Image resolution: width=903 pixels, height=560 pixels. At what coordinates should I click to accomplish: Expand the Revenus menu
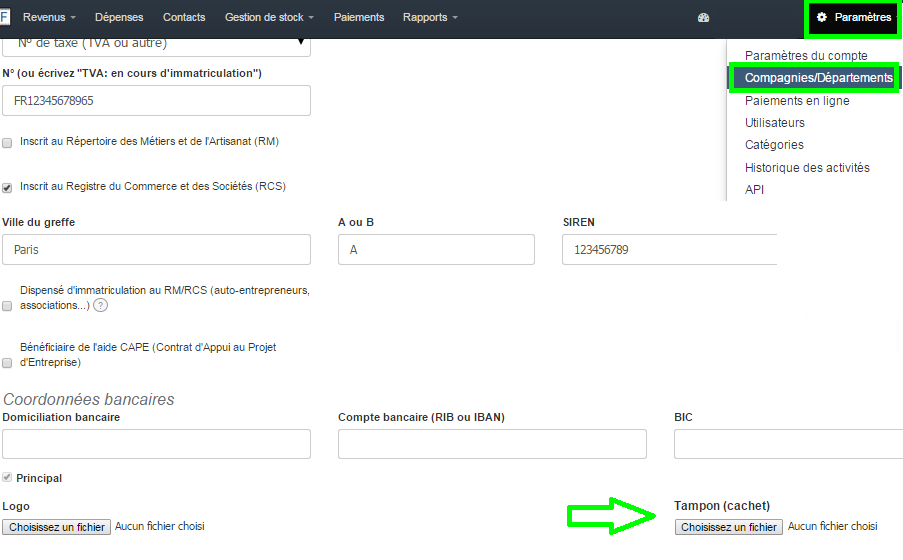tap(49, 17)
